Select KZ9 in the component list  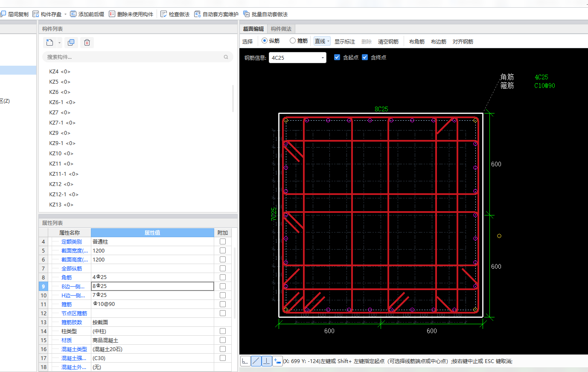click(60, 133)
